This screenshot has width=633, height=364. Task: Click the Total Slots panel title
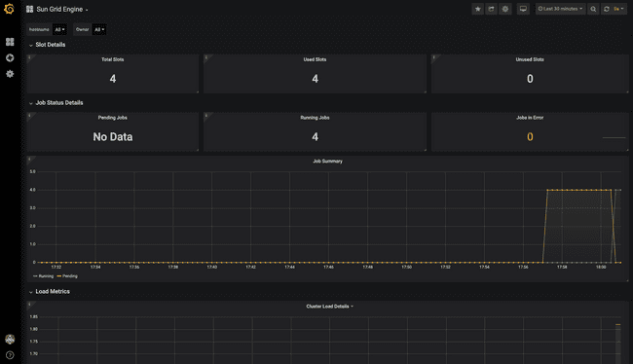click(x=113, y=59)
